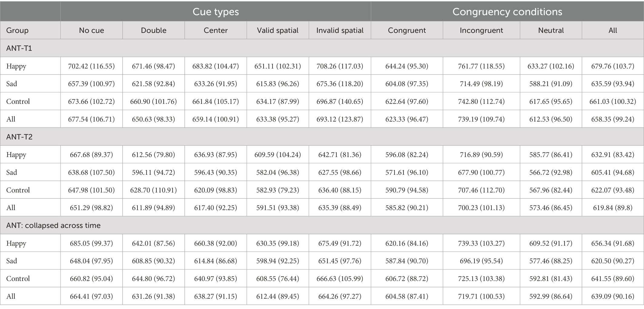Select the No cue column header

click(x=91, y=30)
